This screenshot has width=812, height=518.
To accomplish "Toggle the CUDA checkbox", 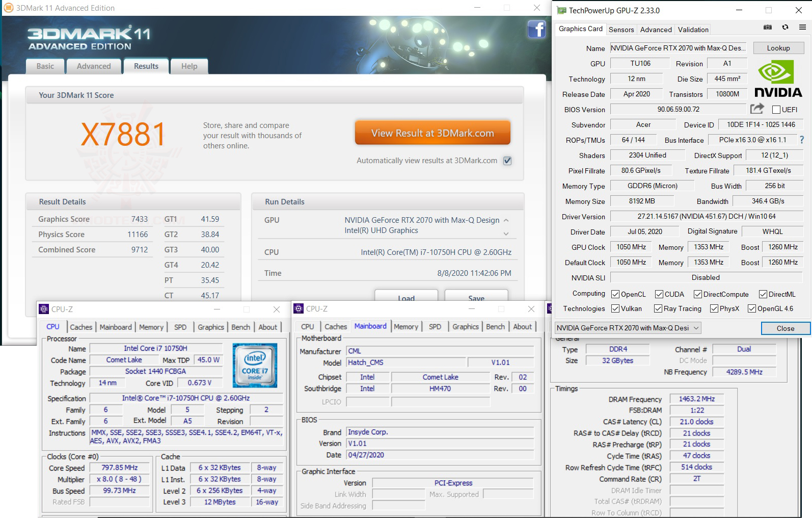I will [x=659, y=294].
